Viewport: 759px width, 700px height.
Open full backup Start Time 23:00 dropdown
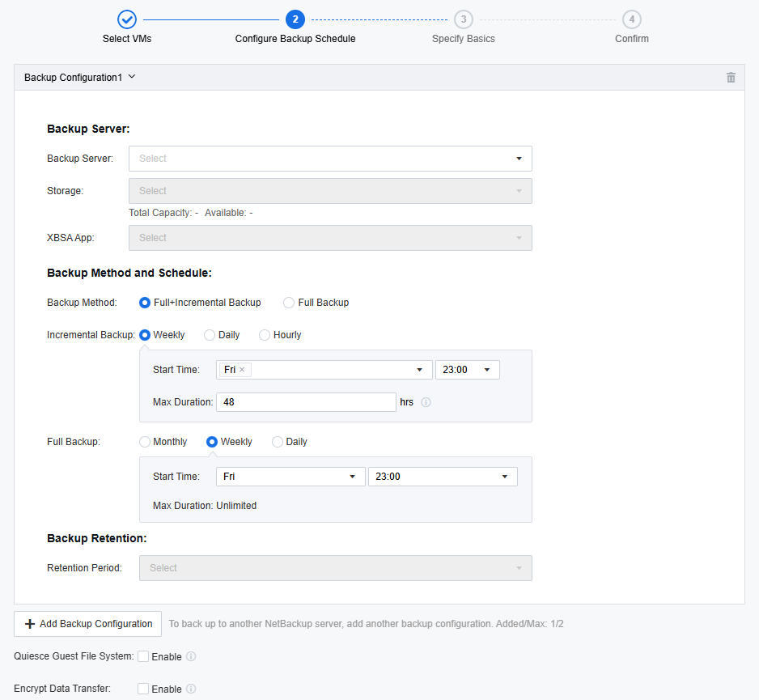pyautogui.click(x=443, y=477)
